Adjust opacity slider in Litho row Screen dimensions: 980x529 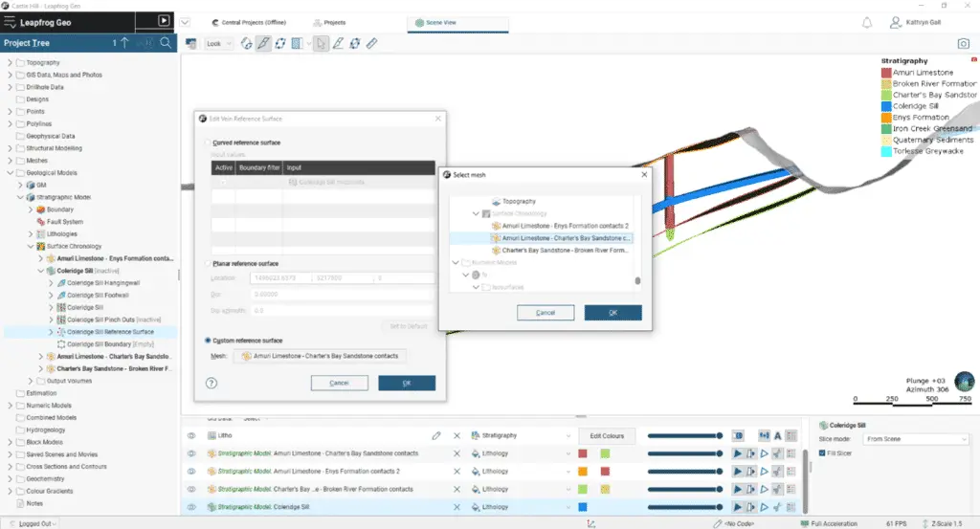pos(685,435)
